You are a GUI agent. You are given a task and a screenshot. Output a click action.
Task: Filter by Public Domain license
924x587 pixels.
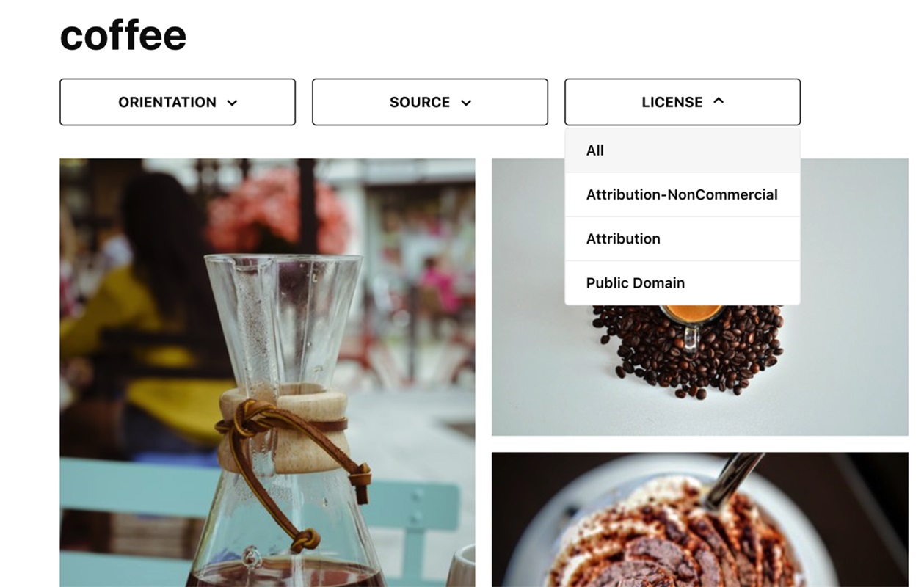[683, 282]
